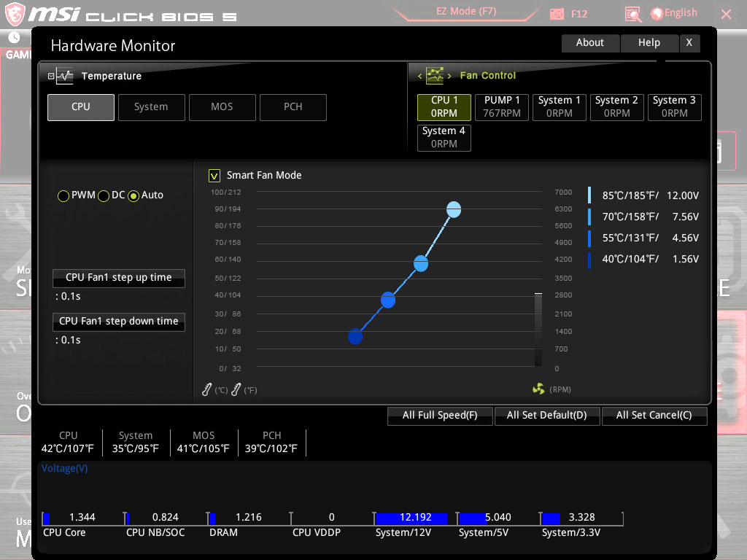The height and width of the screenshot is (560, 747).
Task: Open the Help button
Action: 649,43
